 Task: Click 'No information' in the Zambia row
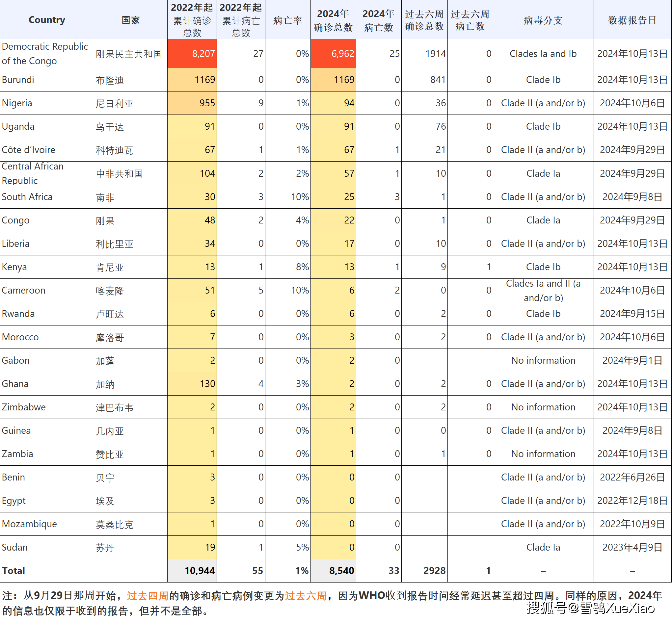pyautogui.click(x=543, y=454)
